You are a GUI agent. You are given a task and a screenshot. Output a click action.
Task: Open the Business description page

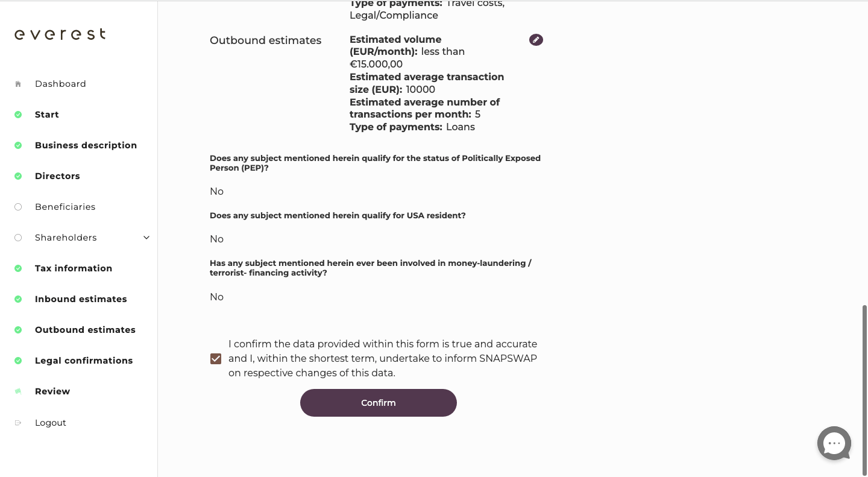(86, 145)
